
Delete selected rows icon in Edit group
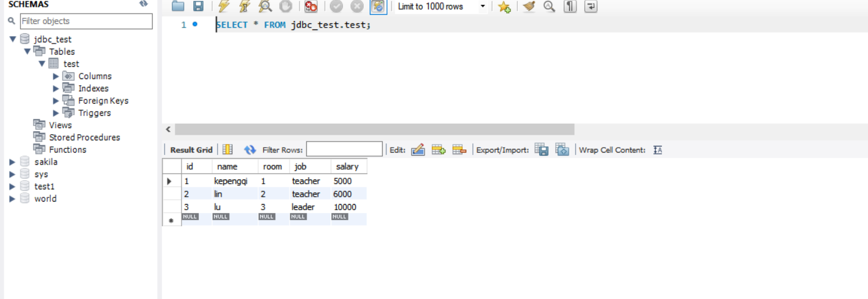[459, 149]
